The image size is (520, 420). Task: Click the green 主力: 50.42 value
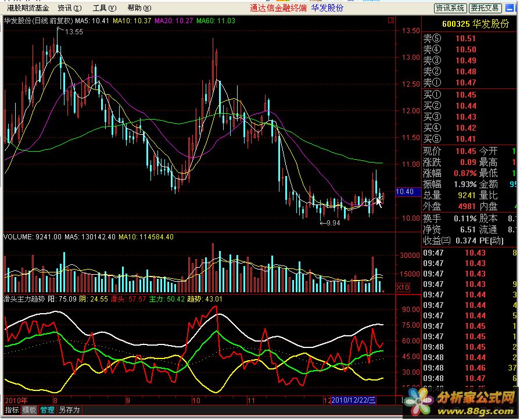click(167, 299)
